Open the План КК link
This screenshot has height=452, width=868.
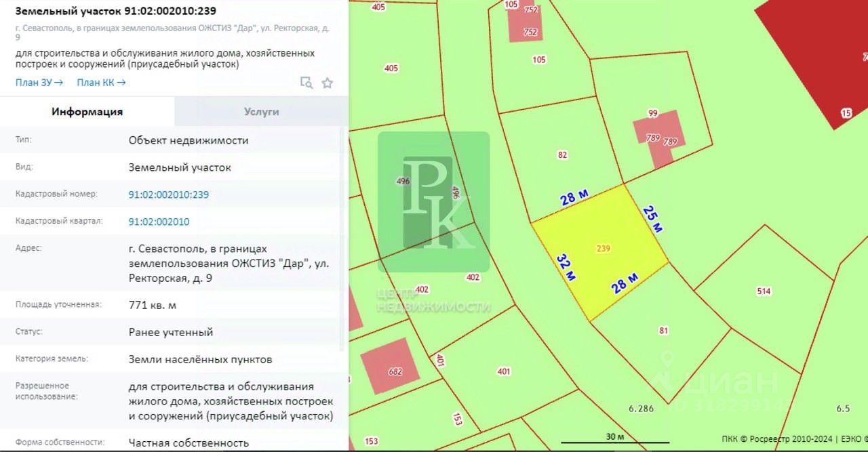(101, 83)
